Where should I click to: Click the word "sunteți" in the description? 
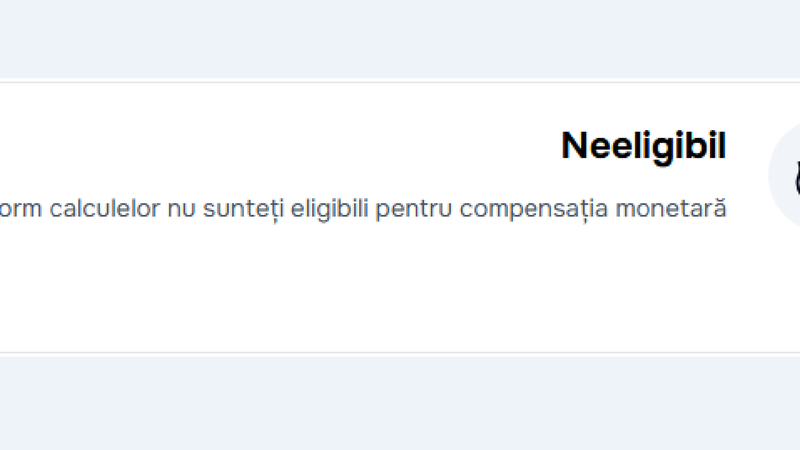pos(243,209)
